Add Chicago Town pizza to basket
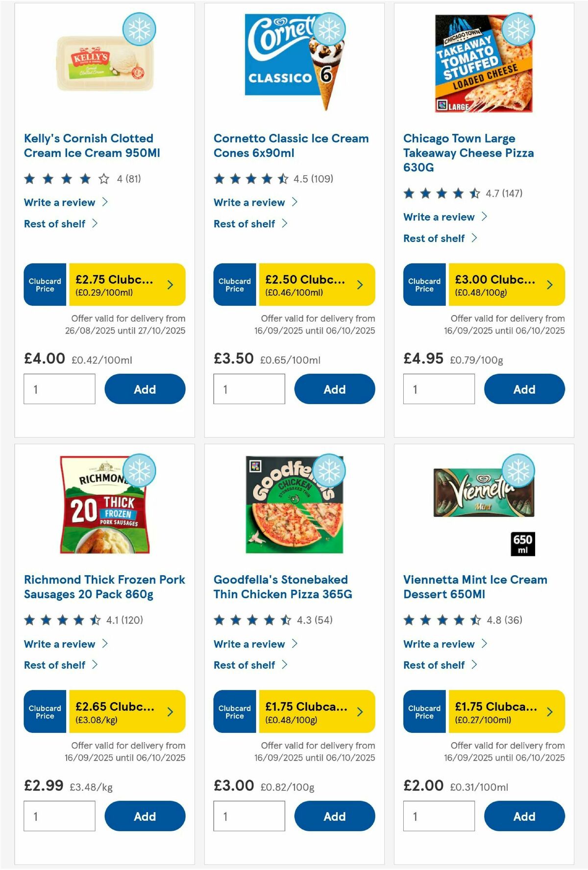This screenshot has width=588, height=870. click(x=524, y=388)
